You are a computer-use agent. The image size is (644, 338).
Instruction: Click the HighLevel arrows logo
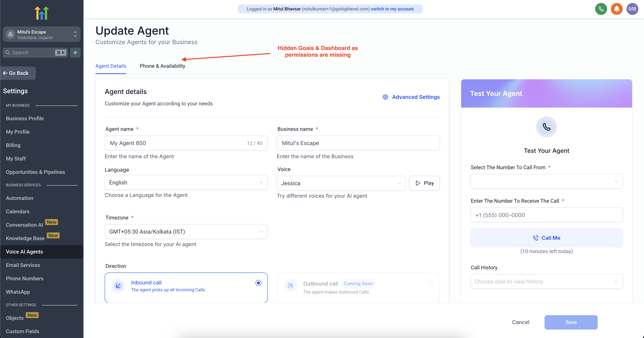(x=42, y=13)
